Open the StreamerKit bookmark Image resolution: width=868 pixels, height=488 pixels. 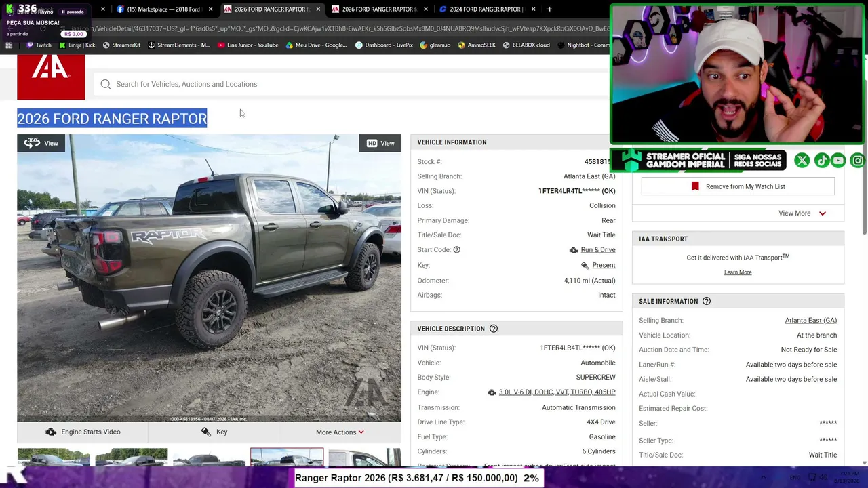122,45
